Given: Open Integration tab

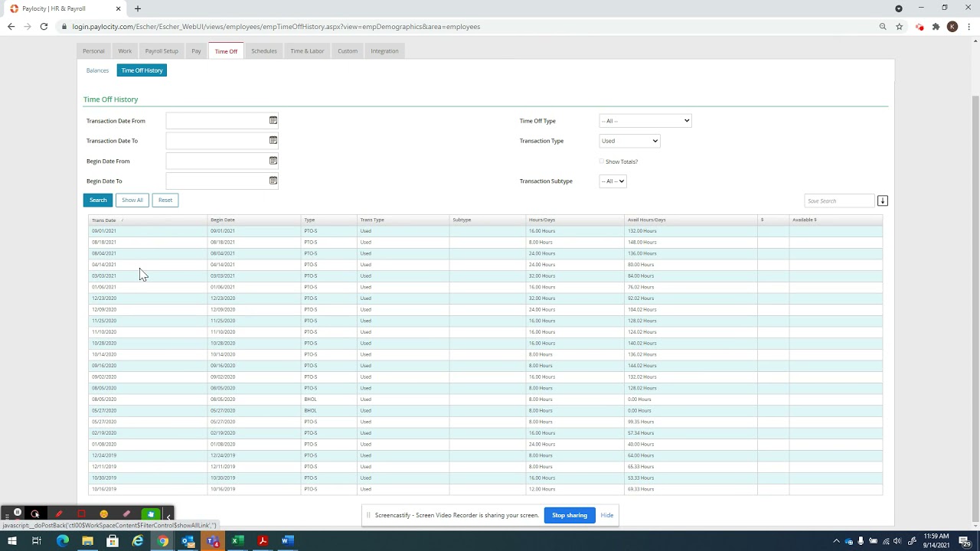Looking at the screenshot, I should (x=384, y=51).
